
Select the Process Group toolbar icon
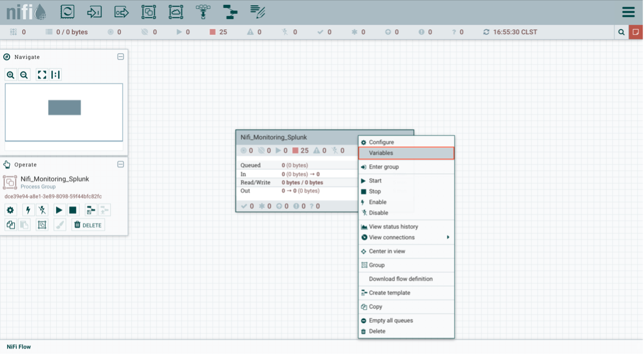pyautogui.click(x=149, y=12)
